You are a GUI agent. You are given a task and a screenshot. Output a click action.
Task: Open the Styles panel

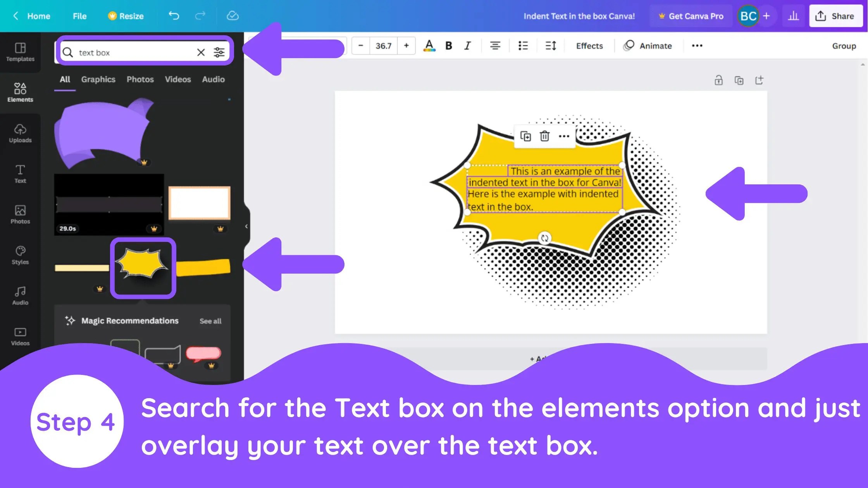tap(20, 255)
